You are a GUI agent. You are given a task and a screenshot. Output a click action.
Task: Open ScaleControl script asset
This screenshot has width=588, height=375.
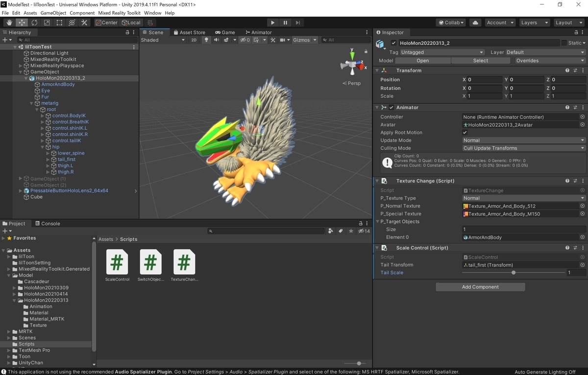pos(117,265)
